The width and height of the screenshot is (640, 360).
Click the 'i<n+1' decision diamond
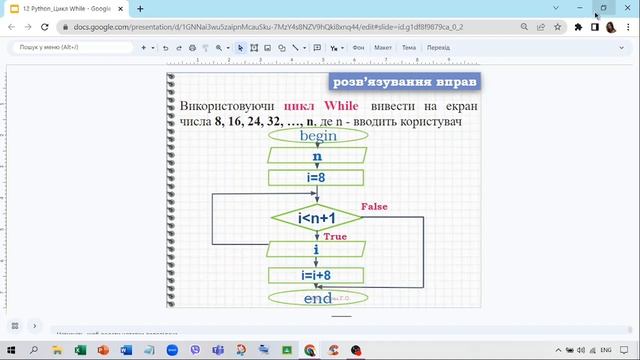(x=317, y=218)
